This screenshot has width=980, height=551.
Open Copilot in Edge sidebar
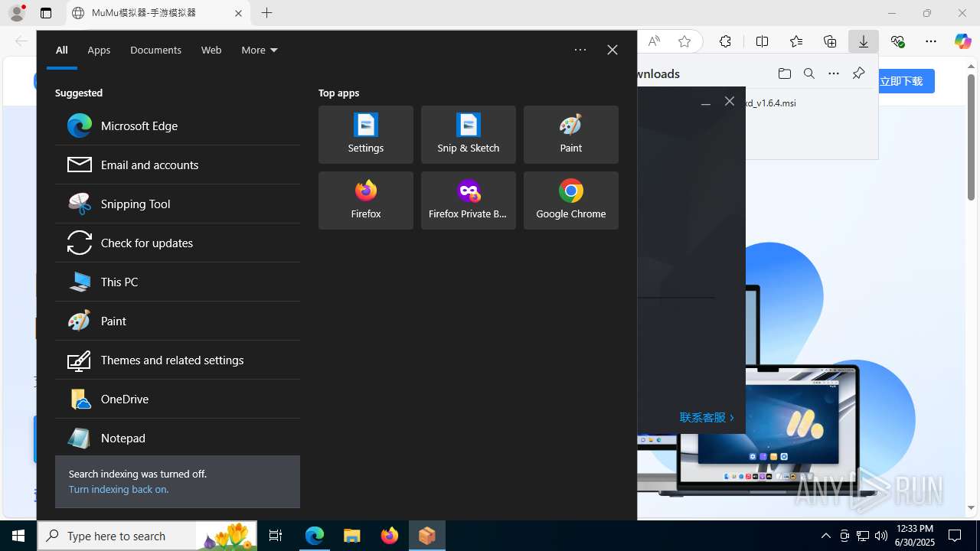[963, 41]
